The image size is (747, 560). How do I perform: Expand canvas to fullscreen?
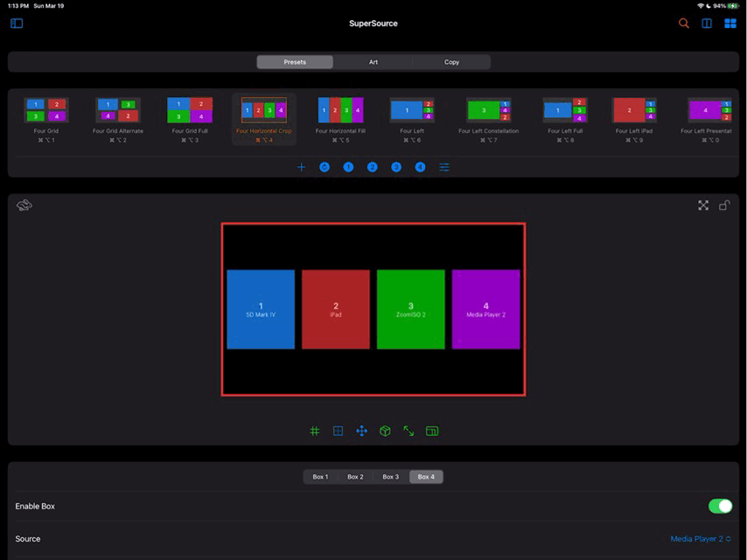[x=703, y=206]
